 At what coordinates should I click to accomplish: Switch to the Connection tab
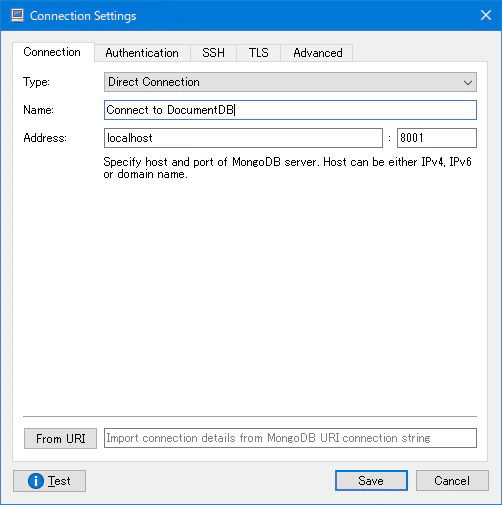[x=53, y=52]
